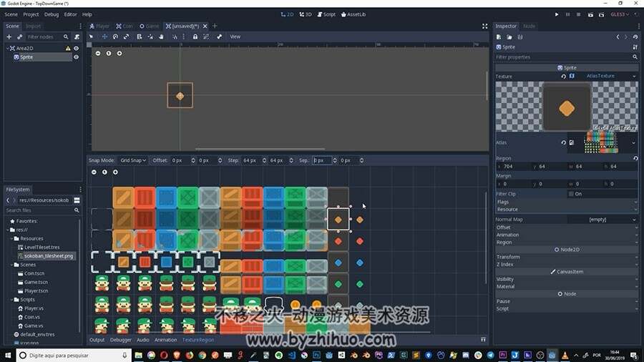Zoom out in the 2D viewport
Screen dimensions: 644x362
[98, 54]
